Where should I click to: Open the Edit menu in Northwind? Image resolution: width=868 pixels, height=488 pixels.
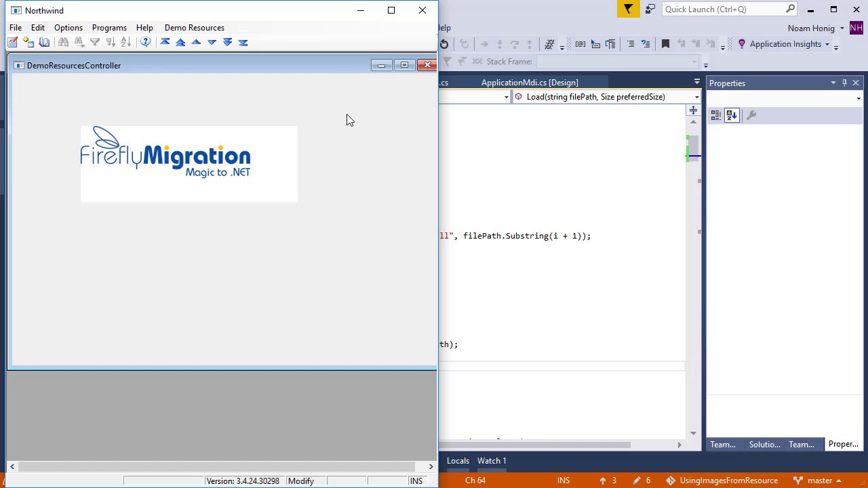(x=38, y=28)
